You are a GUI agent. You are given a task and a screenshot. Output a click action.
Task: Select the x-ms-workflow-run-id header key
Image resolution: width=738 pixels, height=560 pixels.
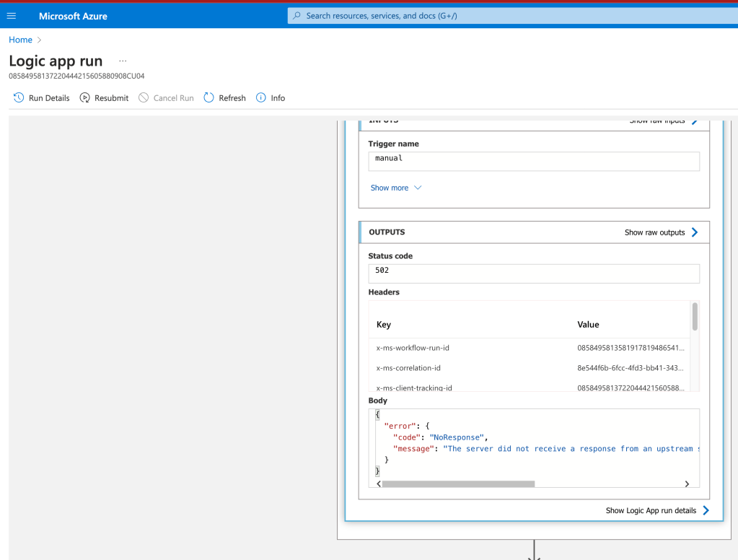tap(413, 348)
